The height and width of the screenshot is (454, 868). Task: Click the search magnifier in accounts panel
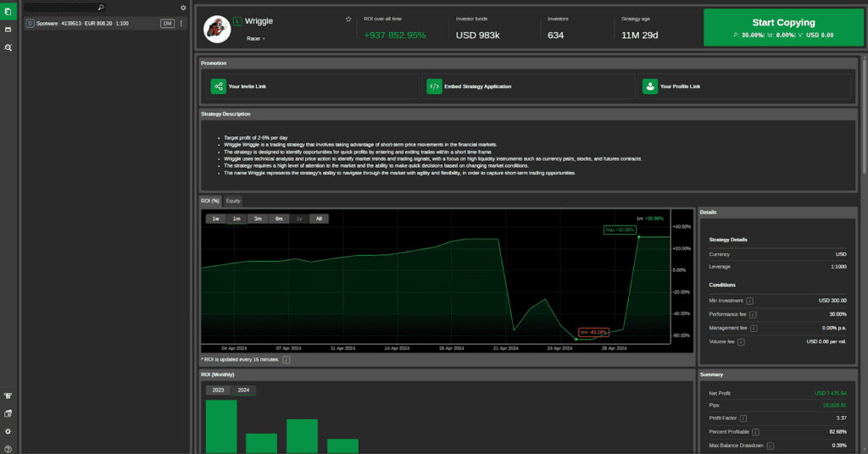coord(101,7)
